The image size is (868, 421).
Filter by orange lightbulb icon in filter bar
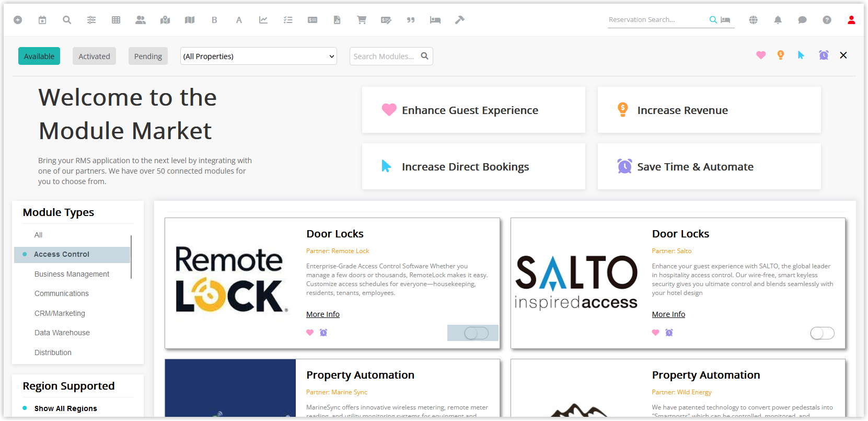coord(781,55)
